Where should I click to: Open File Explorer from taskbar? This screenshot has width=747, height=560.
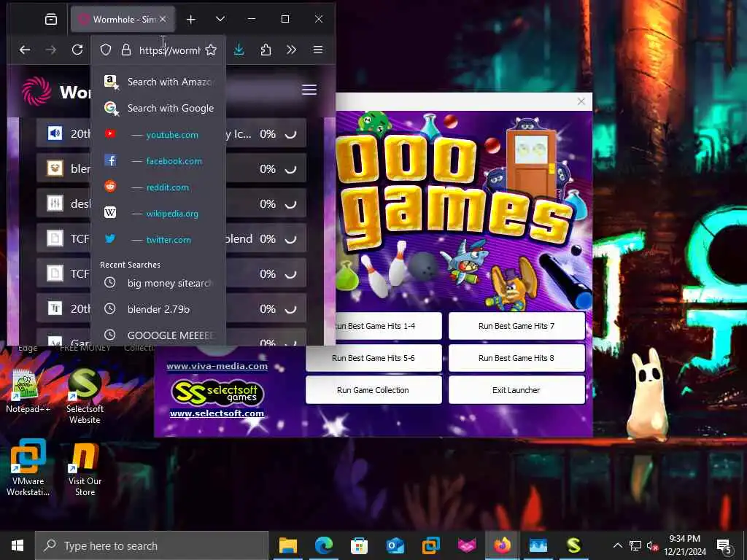[287, 545]
